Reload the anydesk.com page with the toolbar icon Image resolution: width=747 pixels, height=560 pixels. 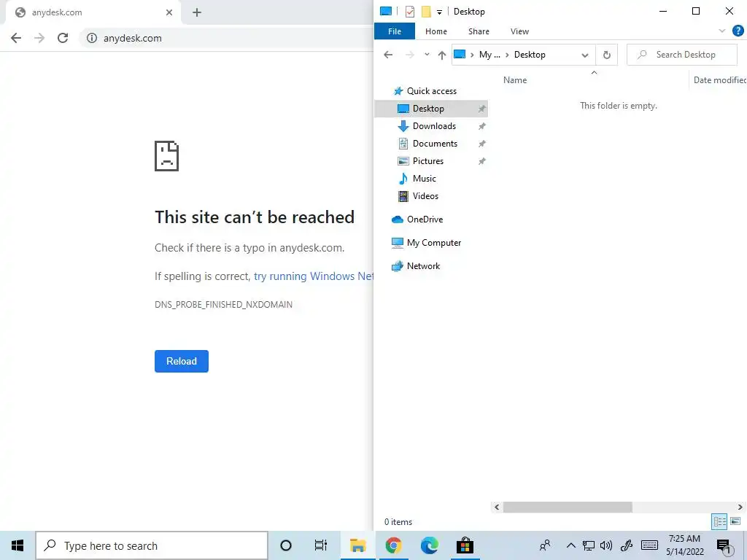(x=63, y=38)
